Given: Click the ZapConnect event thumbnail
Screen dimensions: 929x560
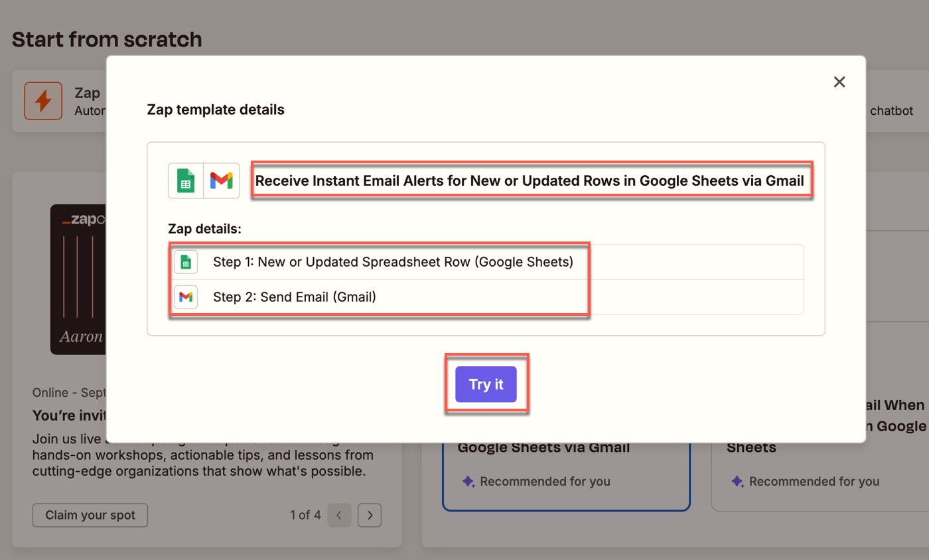Looking at the screenshot, I should click(x=78, y=279).
